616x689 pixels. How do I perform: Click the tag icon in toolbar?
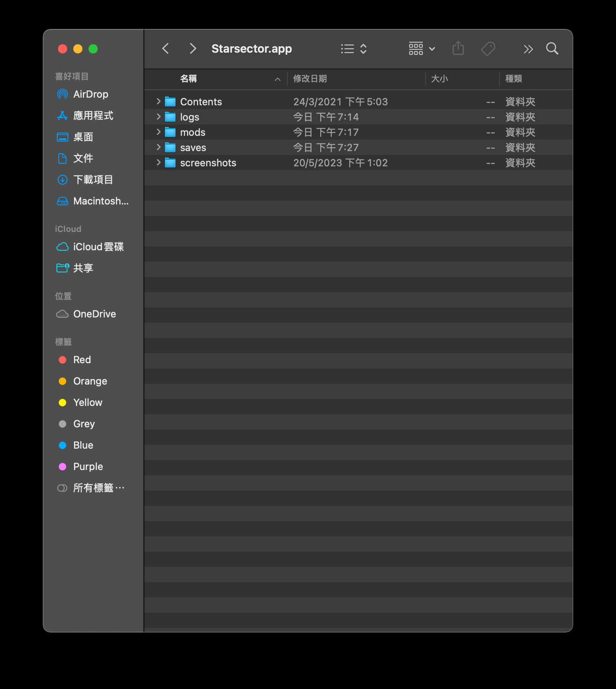[488, 49]
